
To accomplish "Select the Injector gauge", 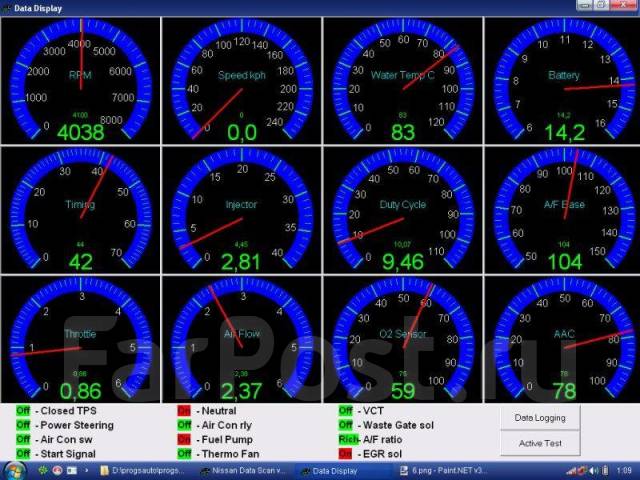I will pos(241,210).
